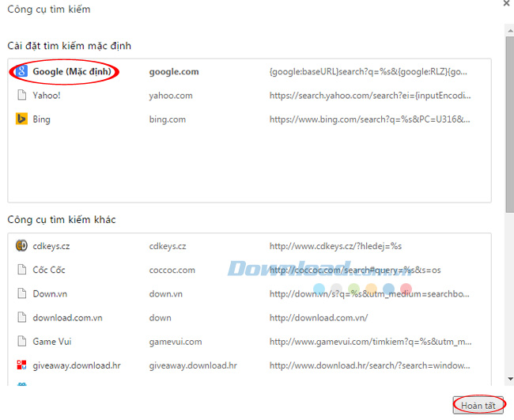Click the http://download.com.vn/ URL
The width and height of the screenshot is (514, 420).
click(319, 318)
